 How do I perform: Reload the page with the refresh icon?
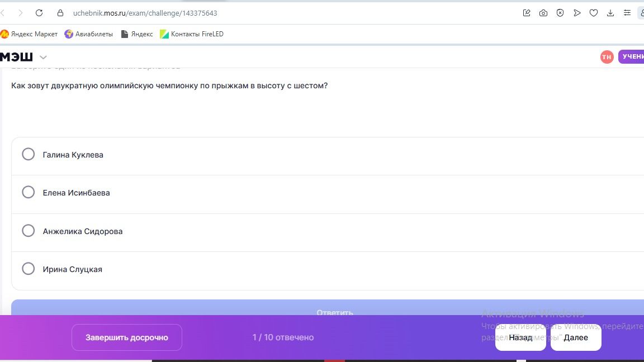(x=39, y=13)
